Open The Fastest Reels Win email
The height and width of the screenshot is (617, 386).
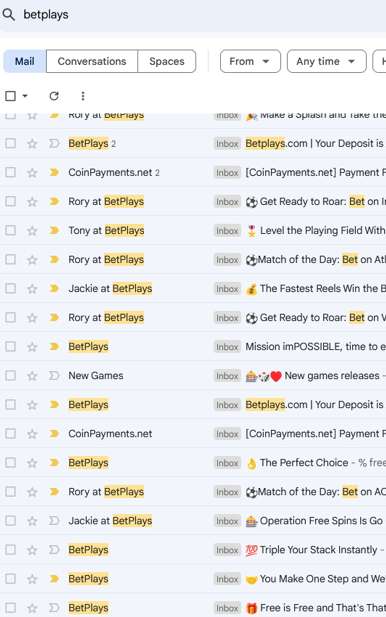322,289
